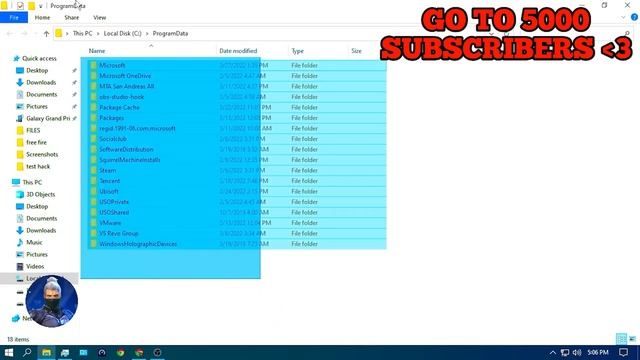The image size is (640, 360).
Task: Select This PC in the navigation pane
Action: click(x=32, y=182)
